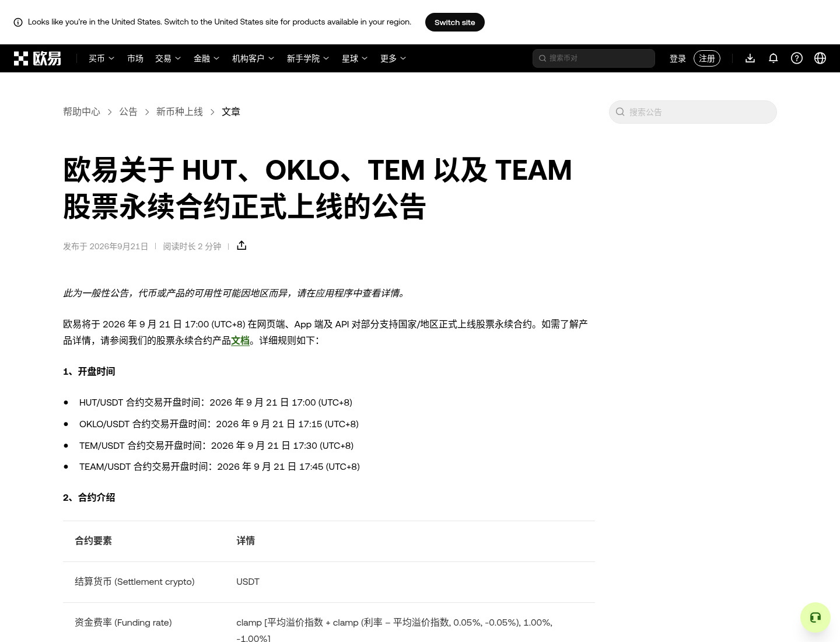The image size is (840, 642).
Task: Click the info icon in region banner
Action: (18, 22)
